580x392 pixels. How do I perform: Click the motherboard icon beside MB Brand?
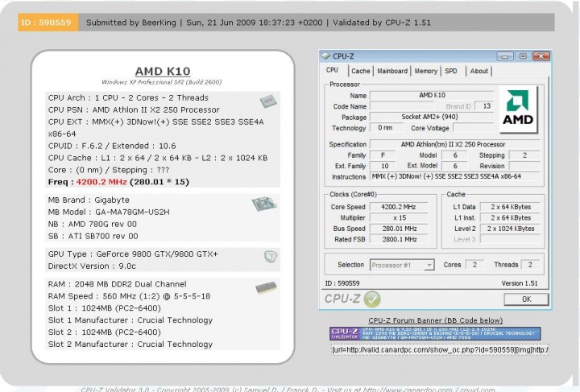pyautogui.click(x=264, y=204)
